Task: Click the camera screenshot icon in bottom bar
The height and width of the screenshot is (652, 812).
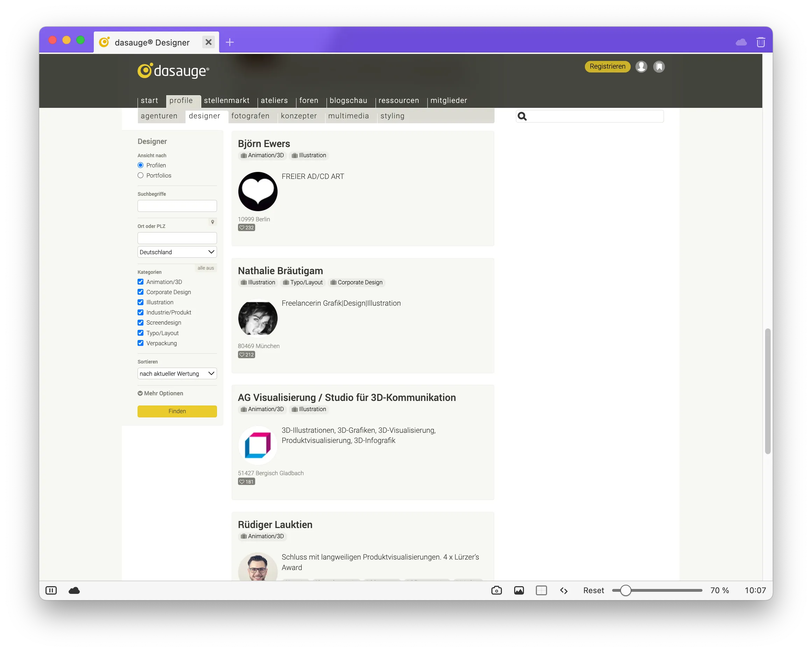Action: [x=496, y=590]
